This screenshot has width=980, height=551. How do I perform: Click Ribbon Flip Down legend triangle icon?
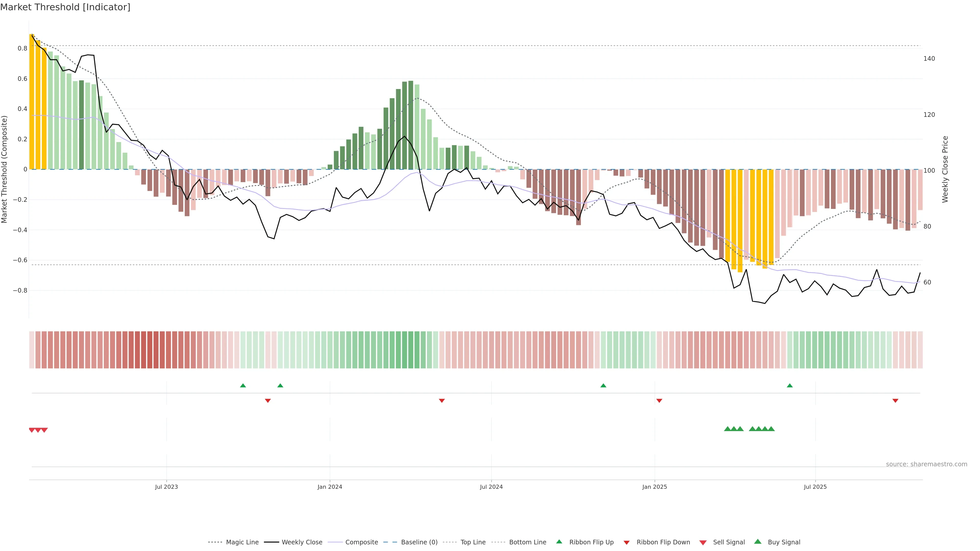(x=626, y=543)
